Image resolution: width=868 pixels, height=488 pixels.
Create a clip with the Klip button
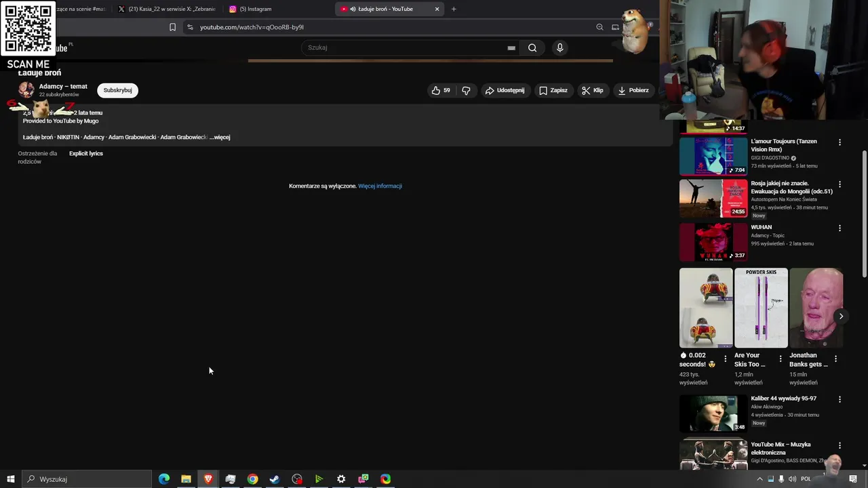point(592,90)
